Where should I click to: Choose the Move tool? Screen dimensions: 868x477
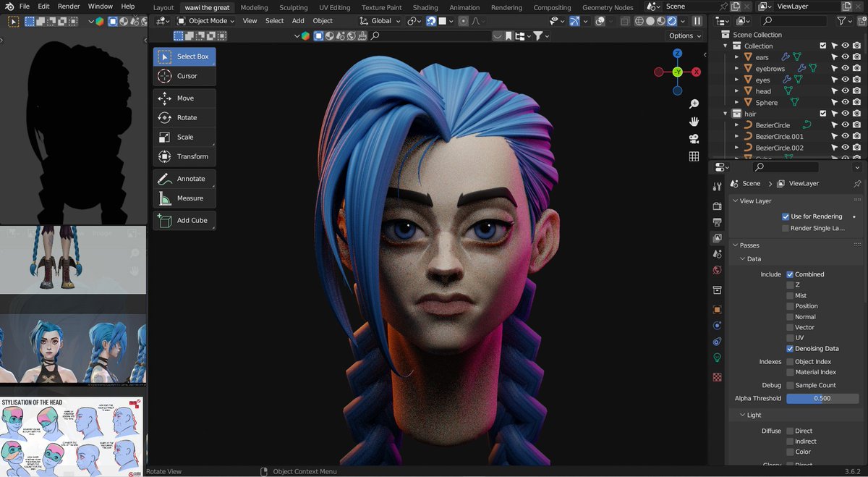pyautogui.click(x=184, y=98)
